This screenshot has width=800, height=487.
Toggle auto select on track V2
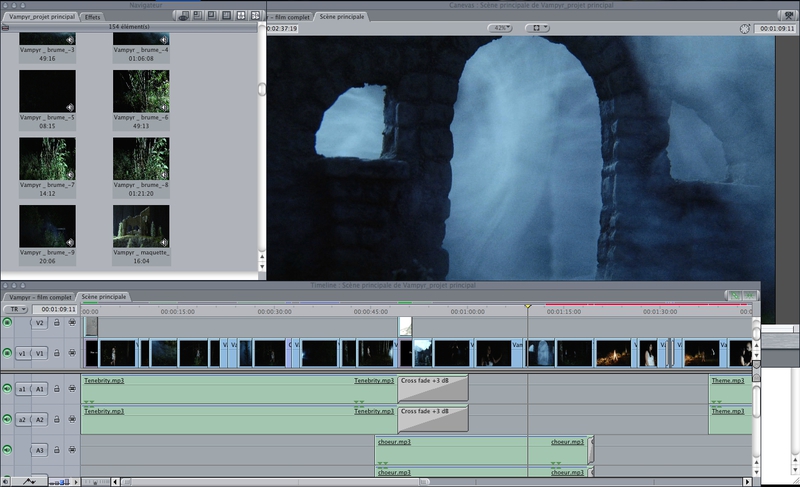click(x=72, y=322)
